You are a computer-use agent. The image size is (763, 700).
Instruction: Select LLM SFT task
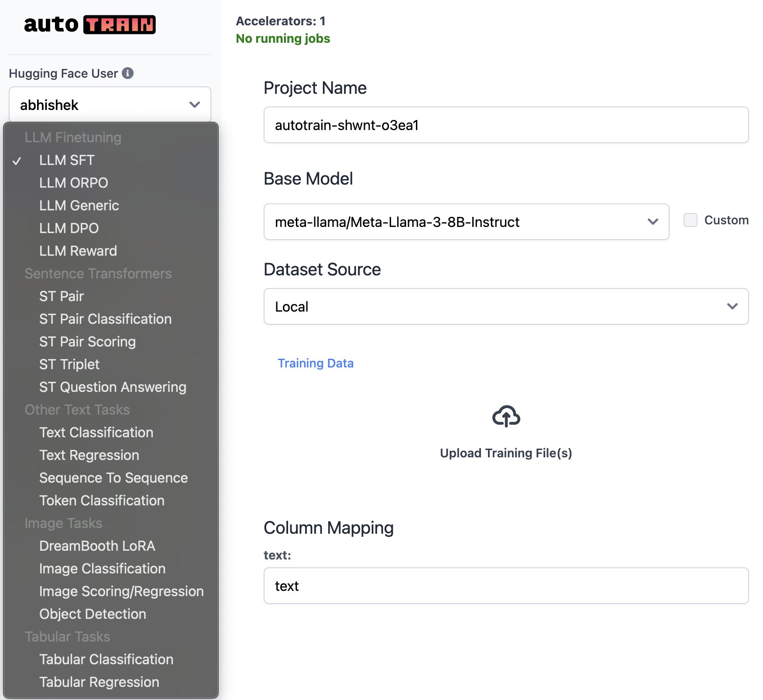111,160
